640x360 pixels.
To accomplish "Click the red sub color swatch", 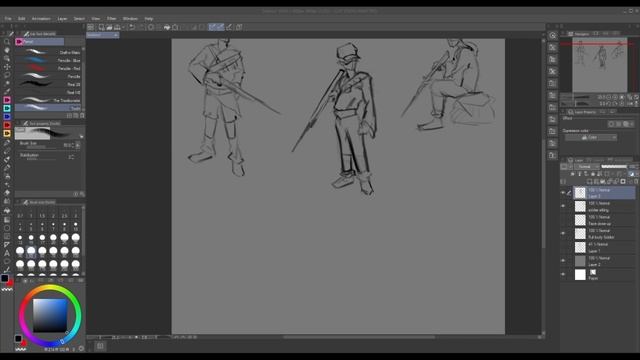I will point(10,282).
